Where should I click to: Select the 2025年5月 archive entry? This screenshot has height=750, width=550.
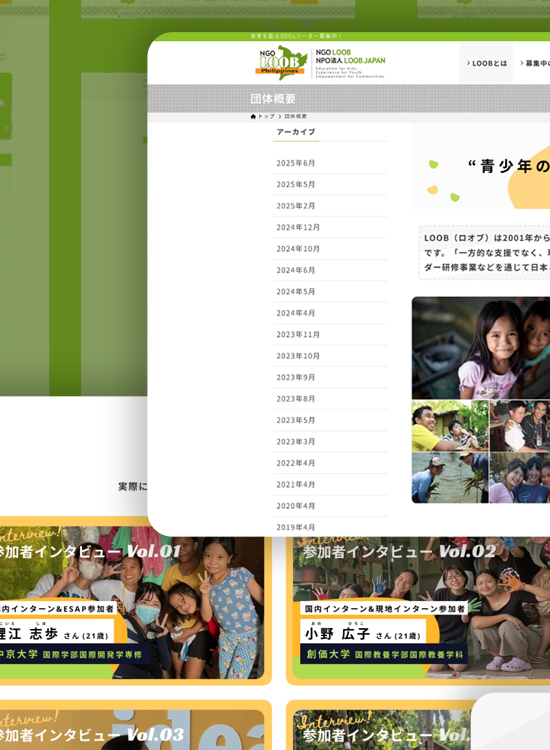click(296, 184)
